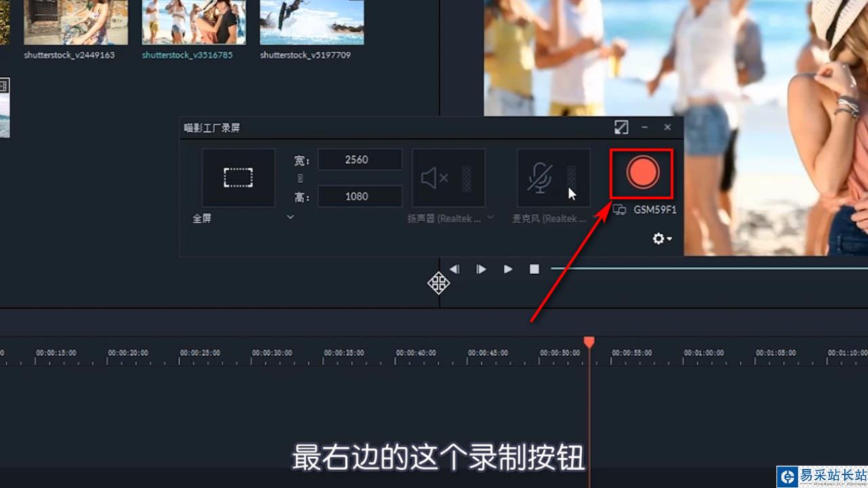
Task: Click the GSM59F1 monitor icon
Action: [x=619, y=210]
